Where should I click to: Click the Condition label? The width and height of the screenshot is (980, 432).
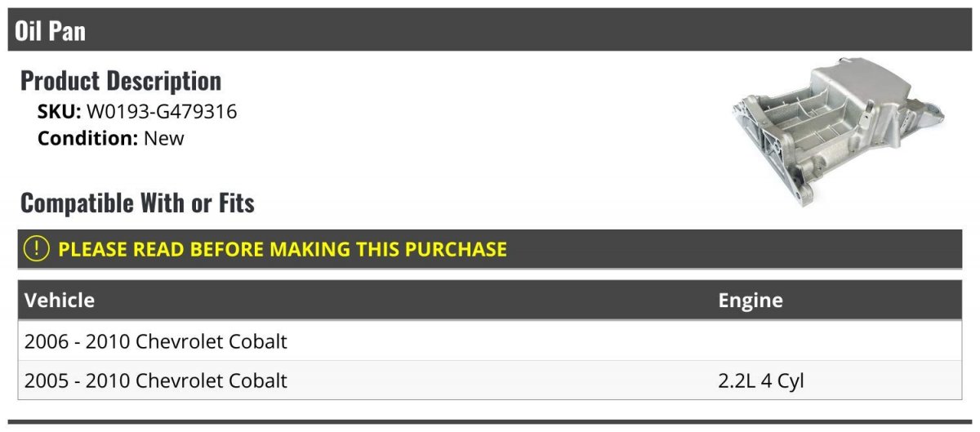pyautogui.click(x=88, y=138)
